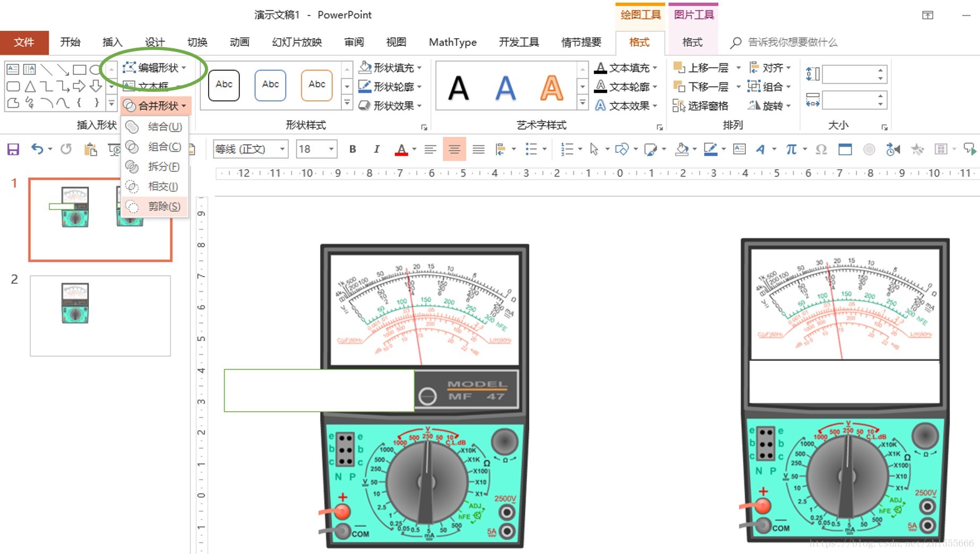Switch to Picture Tools Format tab

[692, 42]
